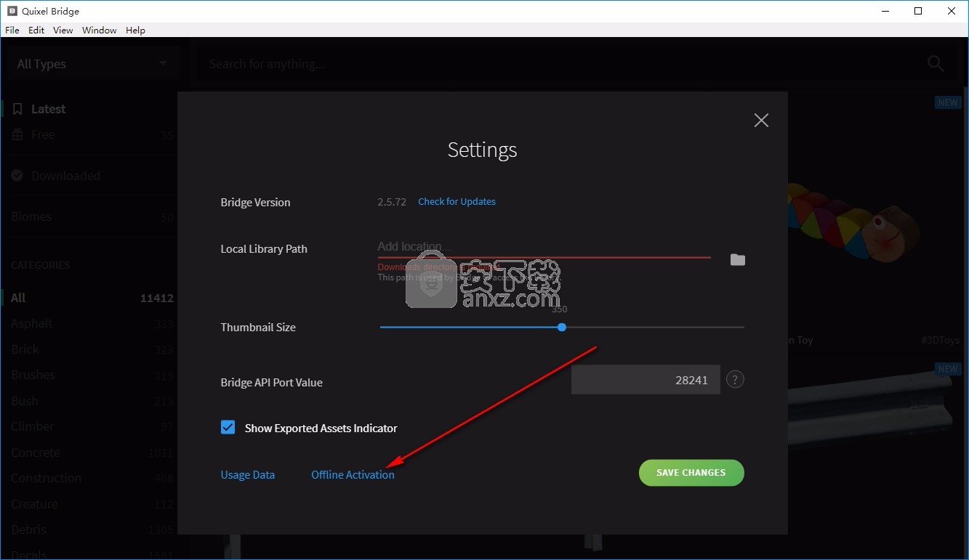969x560 pixels.
Task: Select the Concrete category
Action: click(x=91, y=453)
